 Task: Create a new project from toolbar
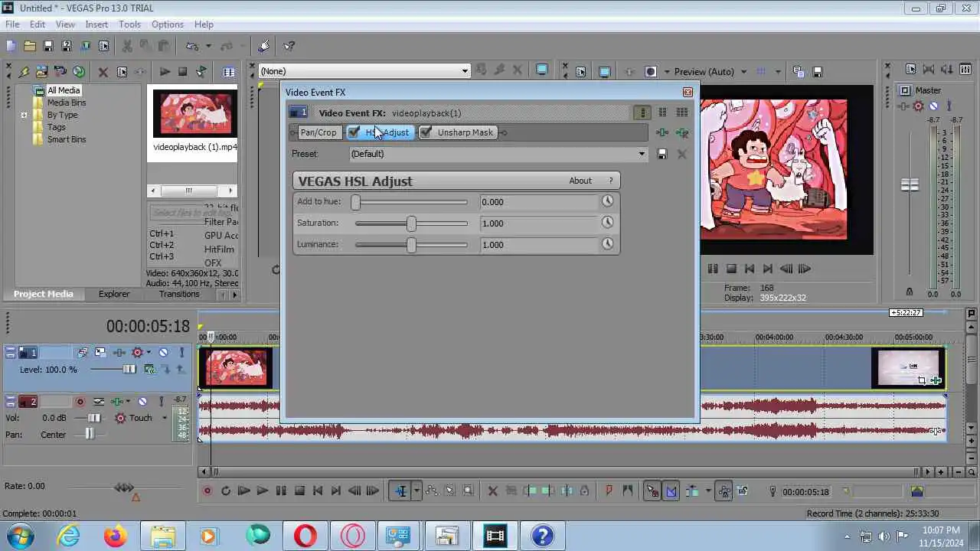click(11, 46)
